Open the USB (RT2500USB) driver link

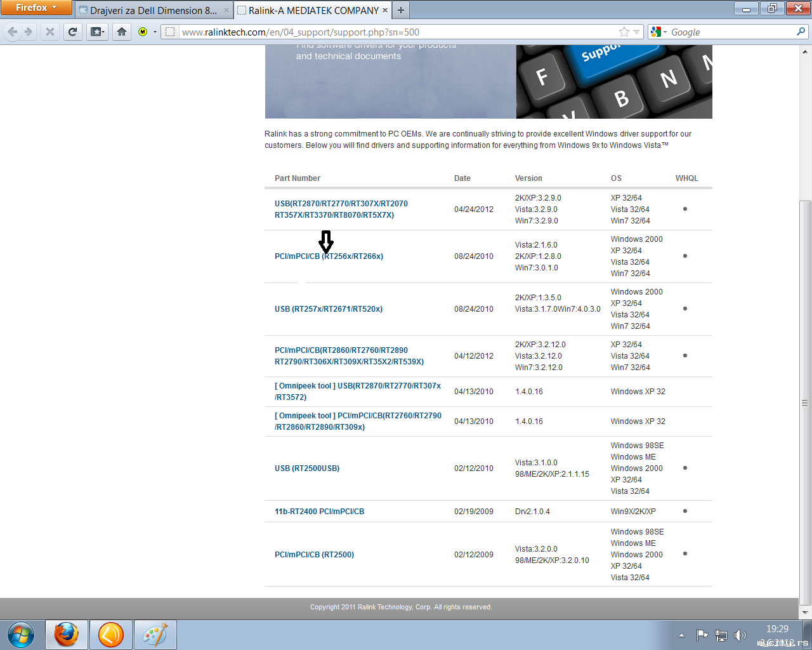[307, 468]
